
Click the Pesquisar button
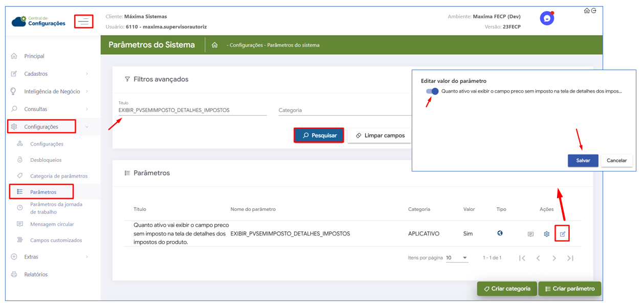tap(319, 135)
